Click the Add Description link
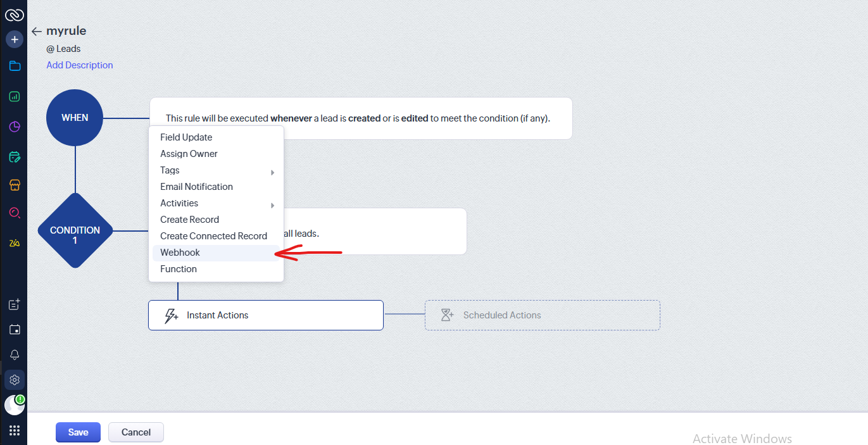868x445 pixels. (x=80, y=65)
